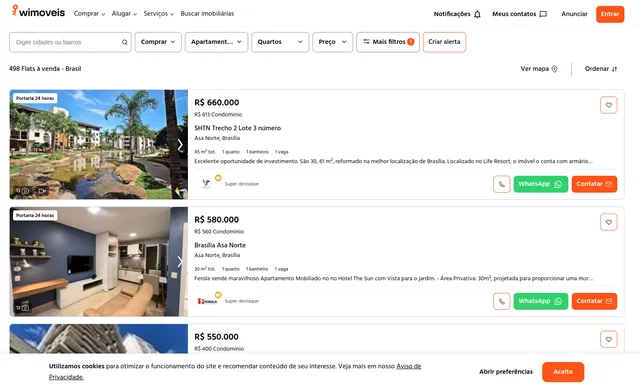Click 498 Flats à venda - Brasil heading
The width and height of the screenshot is (640, 389).
45,69
